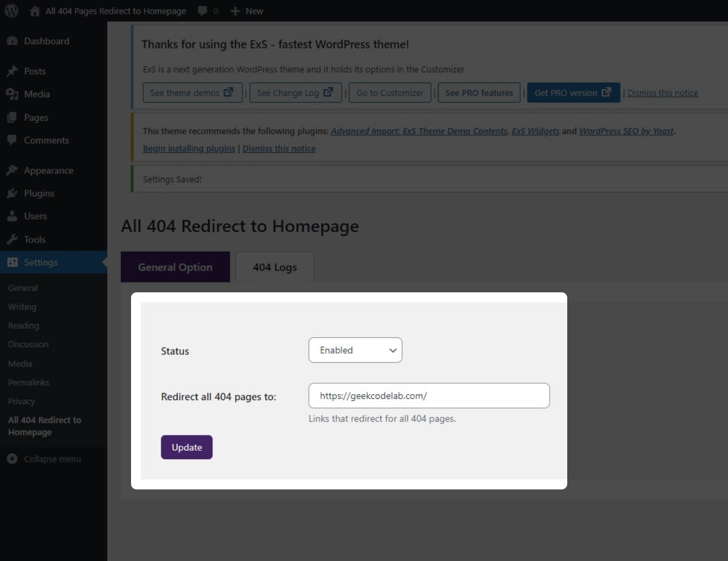
Task: Open the Plugins menu item
Action: 53,193
